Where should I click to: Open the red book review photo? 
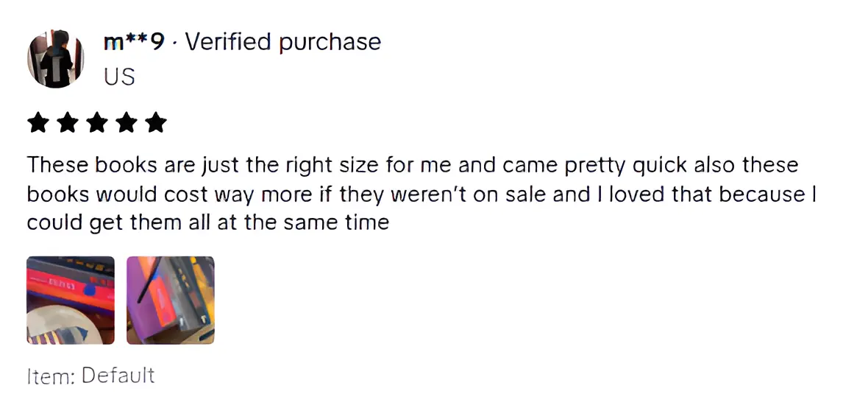[71, 300]
